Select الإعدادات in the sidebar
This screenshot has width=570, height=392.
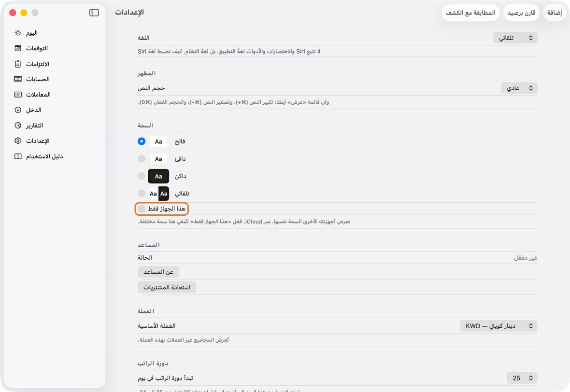click(55, 141)
